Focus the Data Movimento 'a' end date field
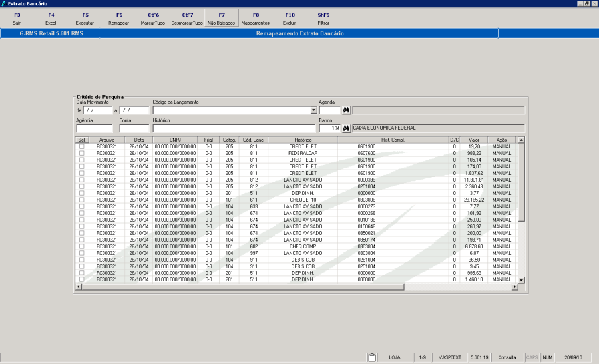This screenshot has height=364, width=599. (134, 110)
